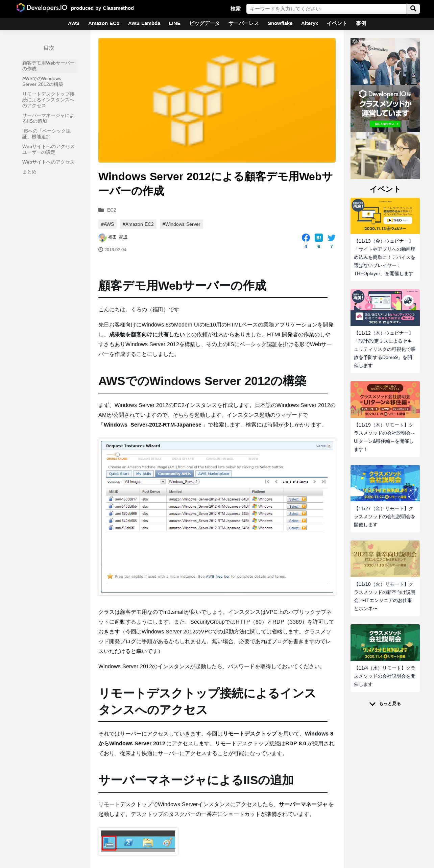Select the My AMIs tab in wizard image

click(x=143, y=474)
